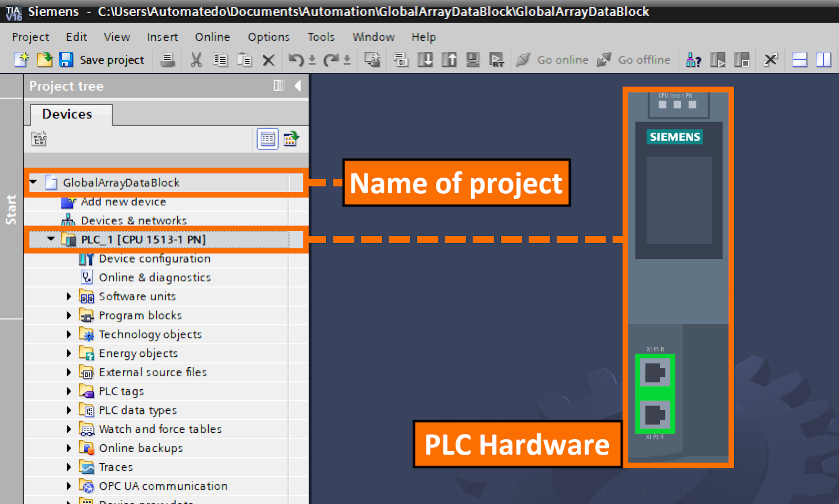Open the Project menu

coord(30,37)
